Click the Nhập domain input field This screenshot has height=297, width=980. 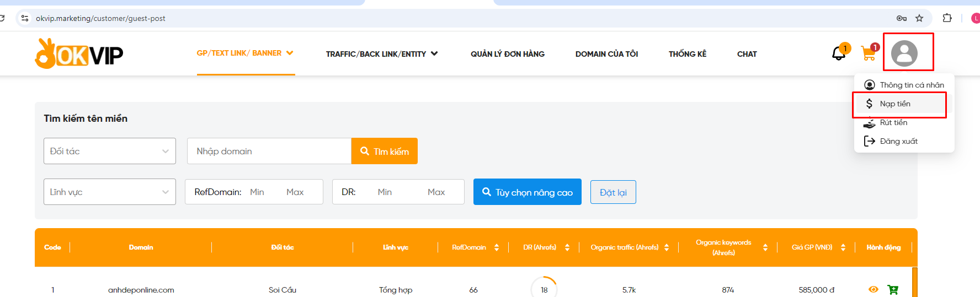pos(269,151)
